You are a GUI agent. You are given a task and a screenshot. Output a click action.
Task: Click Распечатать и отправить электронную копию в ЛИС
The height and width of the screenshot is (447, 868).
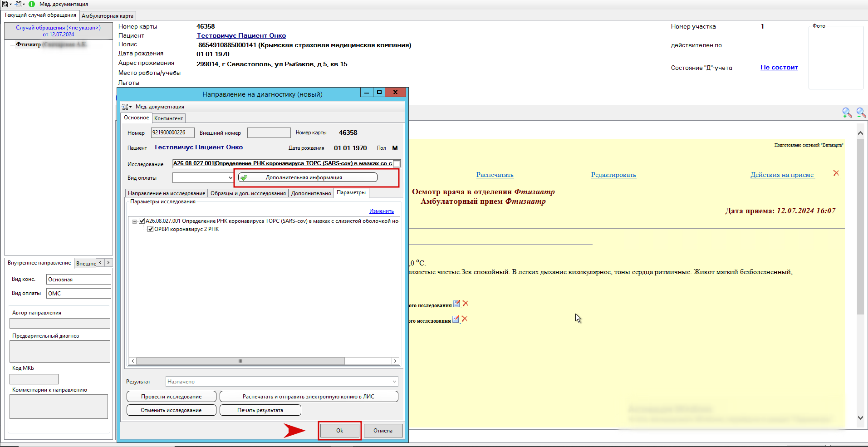tap(309, 397)
